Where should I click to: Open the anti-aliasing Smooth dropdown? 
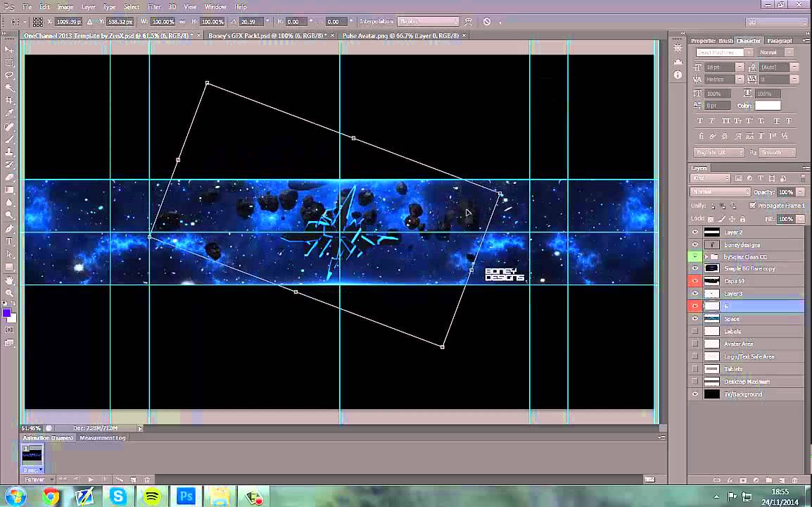coord(778,152)
